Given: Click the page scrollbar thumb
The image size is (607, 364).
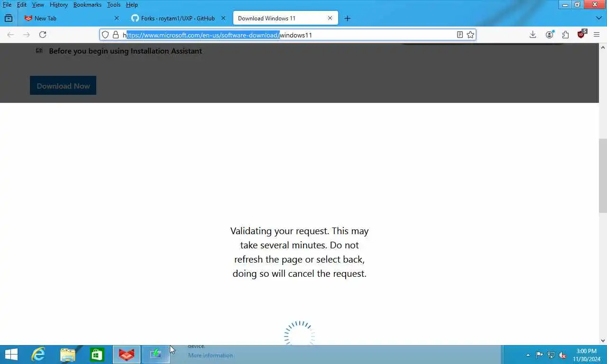Looking at the screenshot, I should click(x=603, y=176).
